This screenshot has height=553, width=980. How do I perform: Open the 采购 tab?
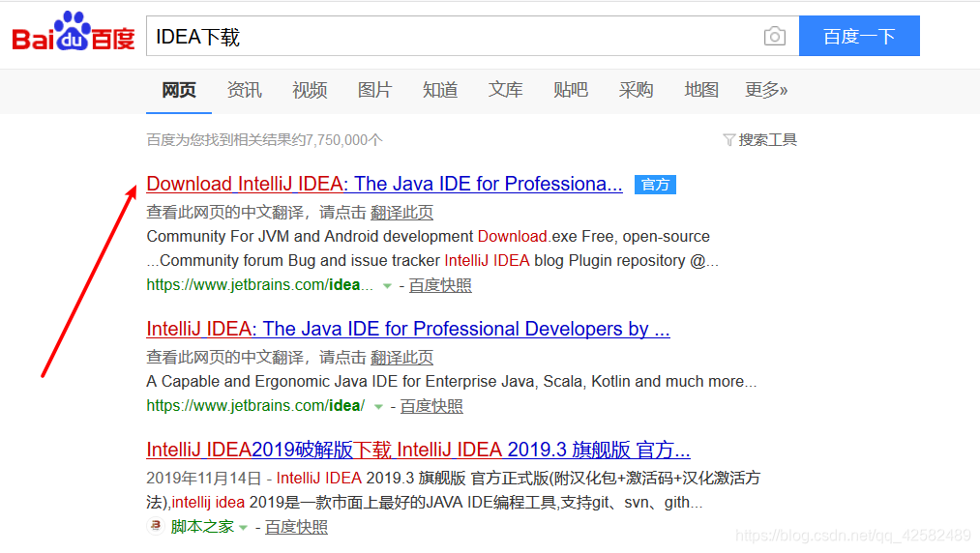(636, 90)
